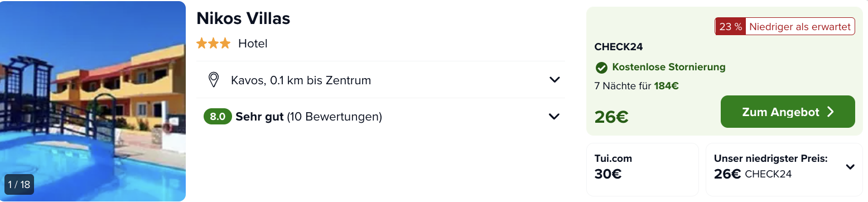Viewport: 868px width, 202px height.
Task: Click the Kavos, 0.1 km bis Zentrum row
Action: coord(380,80)
